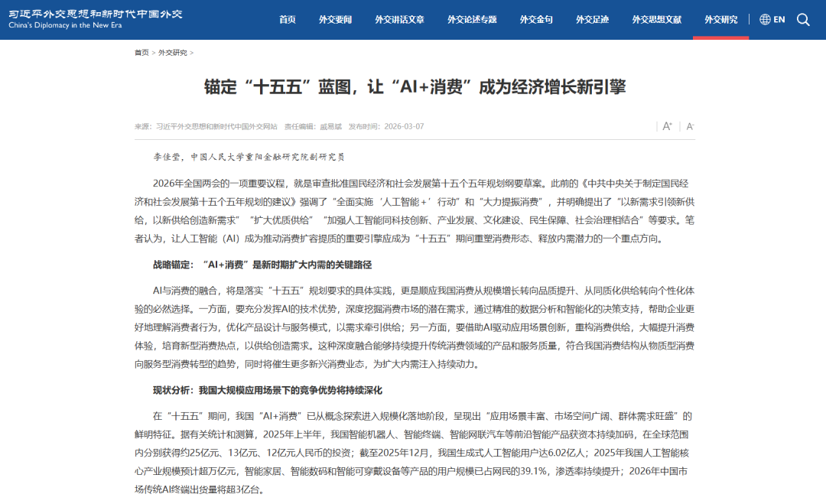Click the 现状分析 section heading
This screenshot has width=826, height=504.
267,390
